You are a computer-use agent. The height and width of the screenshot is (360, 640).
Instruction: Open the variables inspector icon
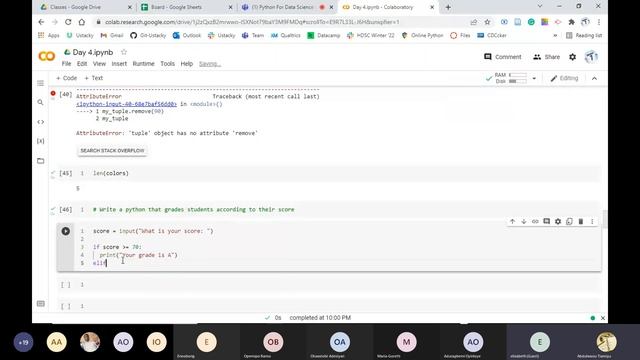(40, 141)
